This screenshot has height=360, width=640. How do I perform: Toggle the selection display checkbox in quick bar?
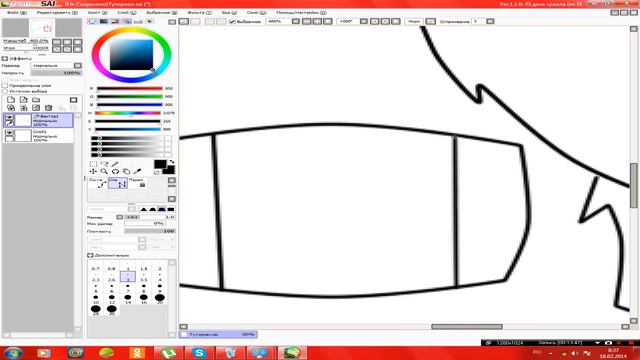coord(232,21)
